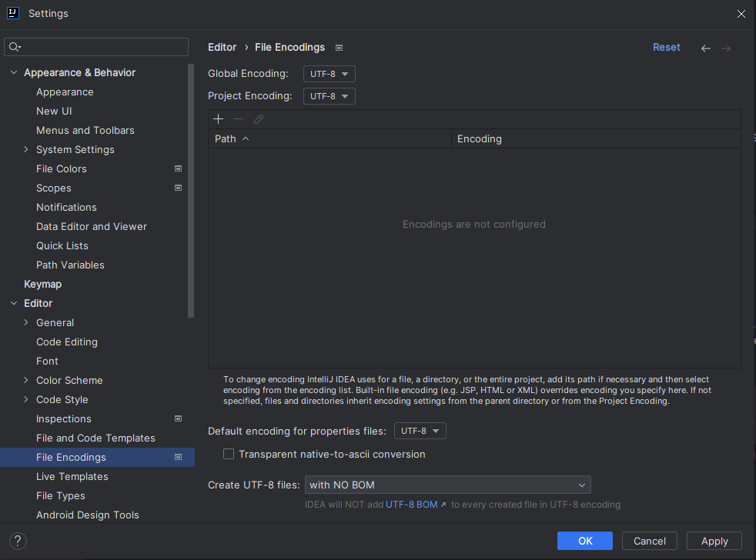Screen dimensions: 756x560
Task: Navigate forward using the right arrow
Action: [728, 48]
